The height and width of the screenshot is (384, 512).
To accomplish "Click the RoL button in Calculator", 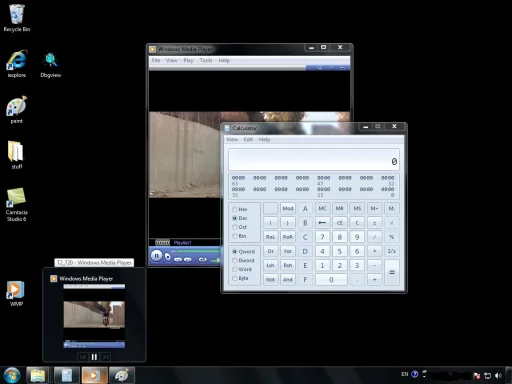I will coord(270,237).
